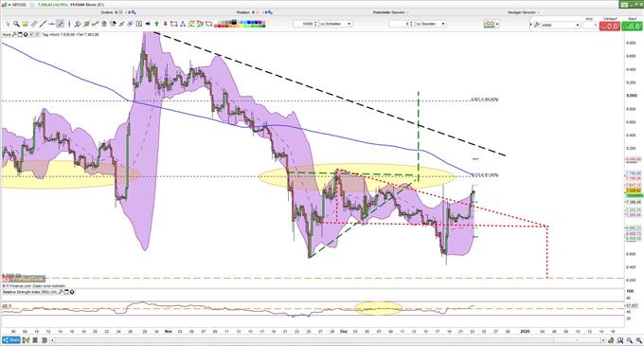The image size is (644, 346).
Task: Toggle first checkbox in Kurs indicator bar
Action: coord(31,34)
